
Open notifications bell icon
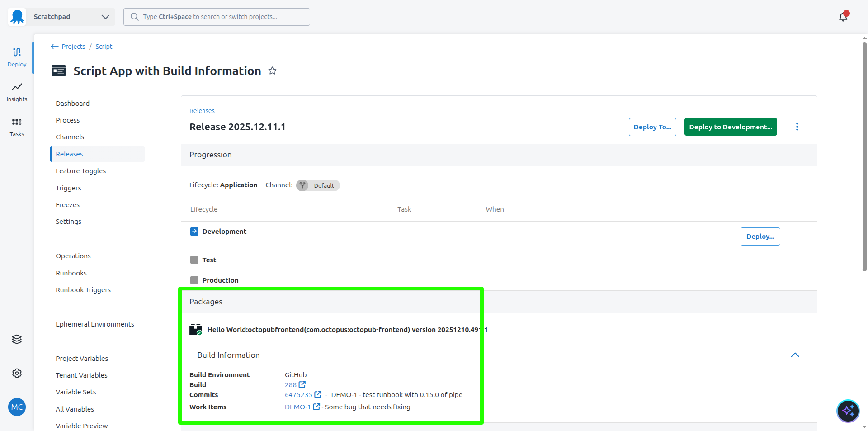843,17
